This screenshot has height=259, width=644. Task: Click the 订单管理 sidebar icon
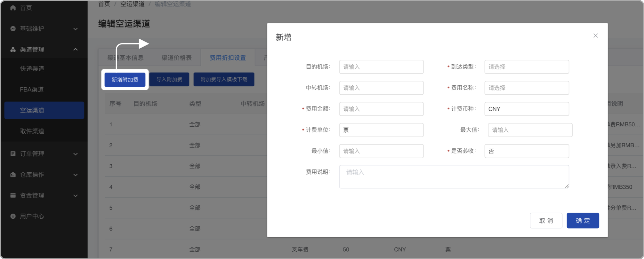[x=13, y=154]
